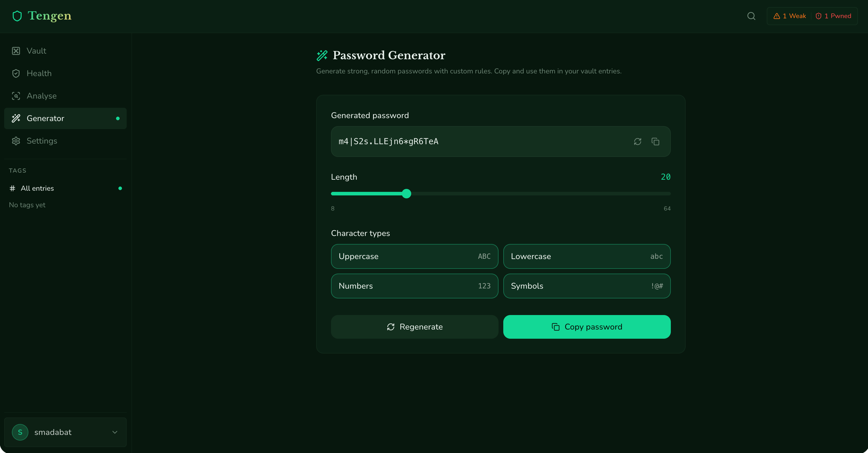Select the All entries tag

tap(37, 188)
